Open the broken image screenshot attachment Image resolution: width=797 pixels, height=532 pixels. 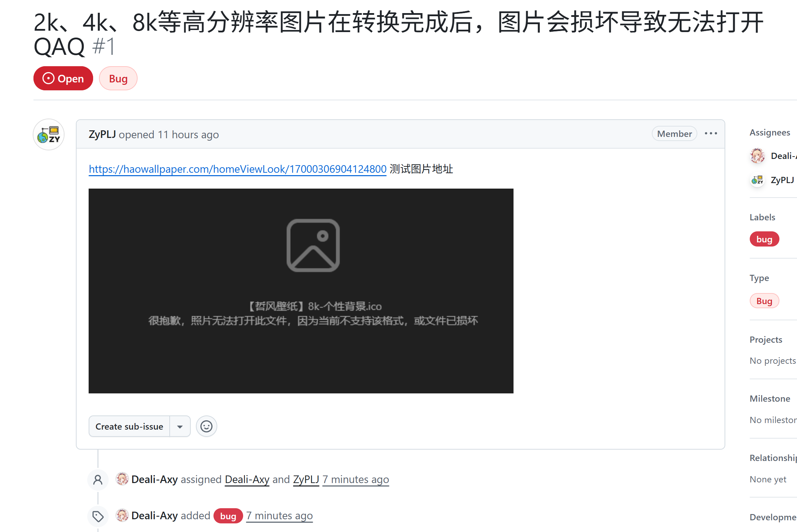[x=301, y=291]
